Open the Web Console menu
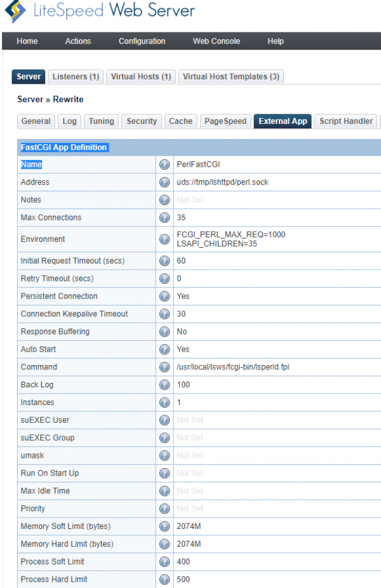 click(217, 41)
